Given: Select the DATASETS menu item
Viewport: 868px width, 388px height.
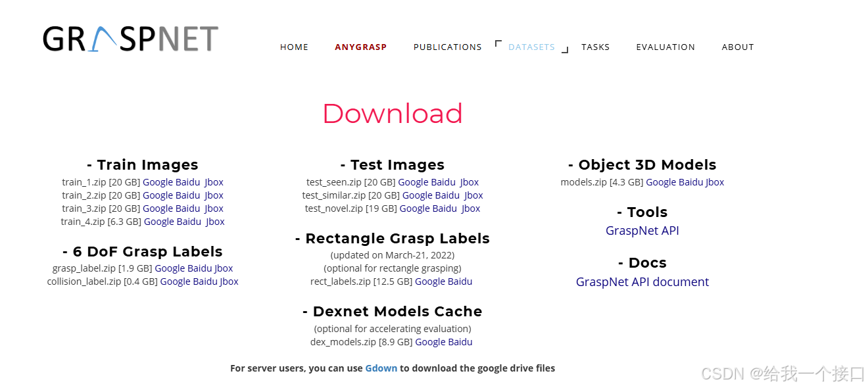Looking at the screenshot, I should 531,47.
